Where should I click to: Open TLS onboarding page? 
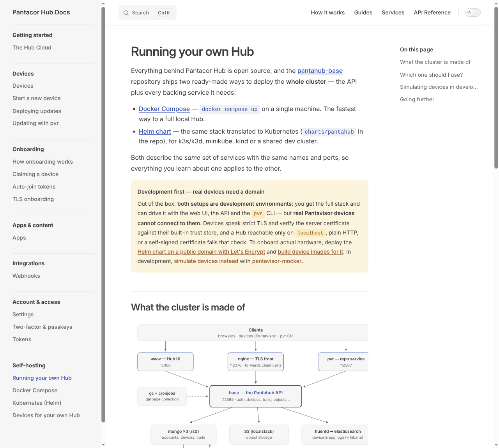(x=33, y=199)
